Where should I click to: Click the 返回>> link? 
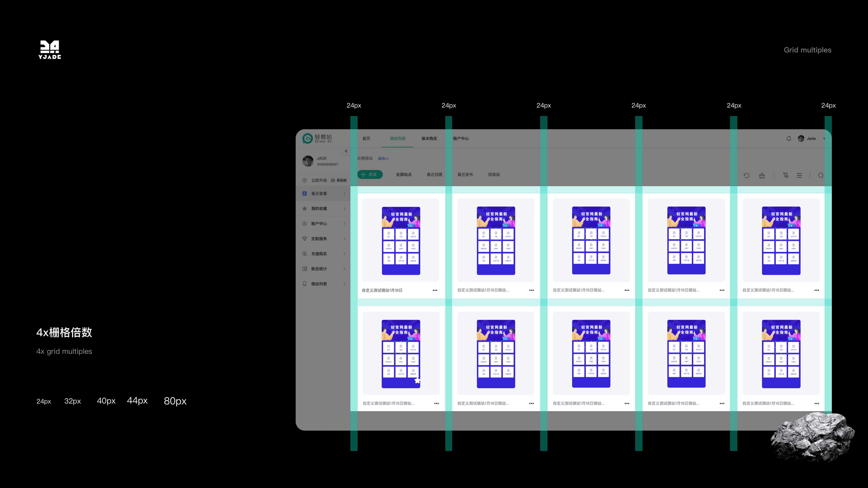tap(383, 159)
